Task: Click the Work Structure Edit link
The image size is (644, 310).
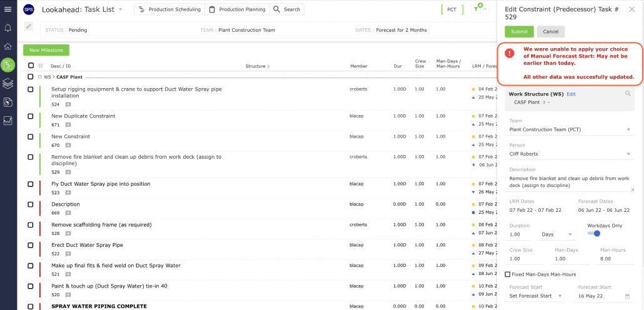Action: tap(571, 94)
